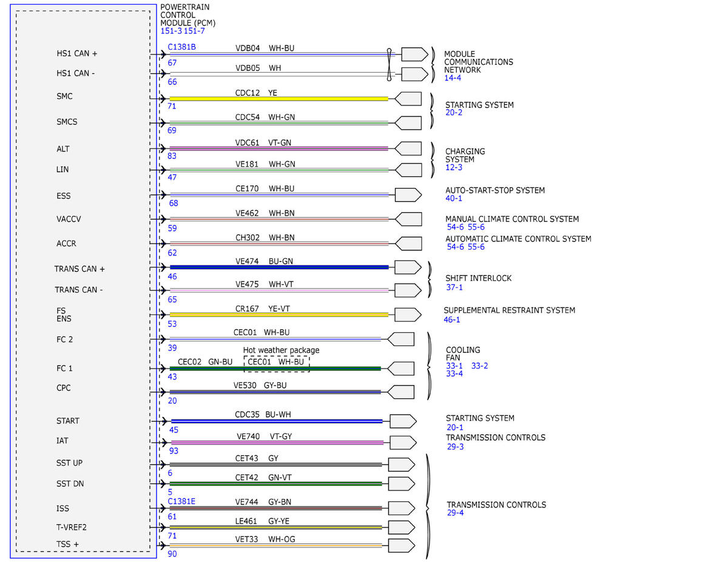Viewport: 728px width, 562px height.
Task: Click the off-page arrow on wire CET43
Action: click(x=401, y=464)
